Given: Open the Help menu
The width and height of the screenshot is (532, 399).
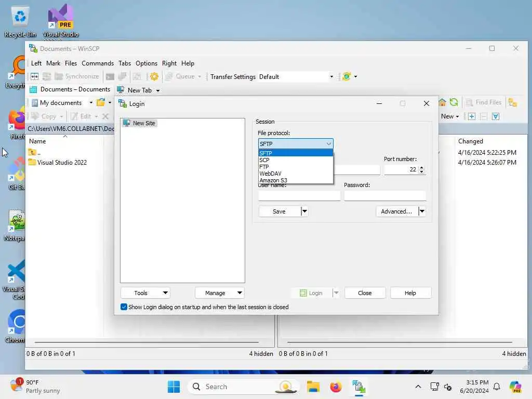Looking at the screenshot, I should coord(188,63).
